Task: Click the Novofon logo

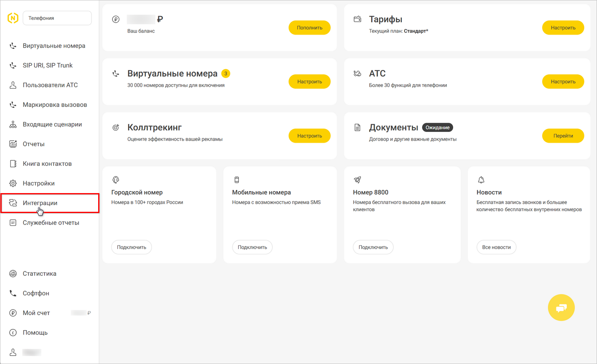Action: tap(12, 18)
